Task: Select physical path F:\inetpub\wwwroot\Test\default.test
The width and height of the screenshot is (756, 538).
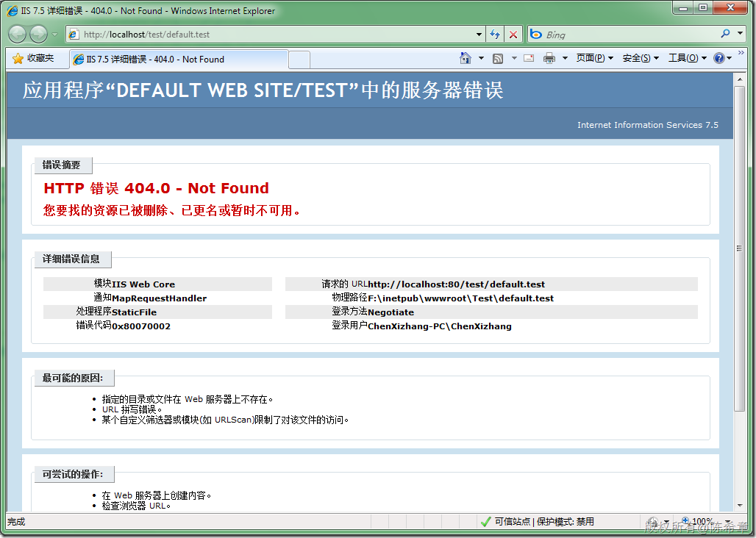Action: (460, 298)
